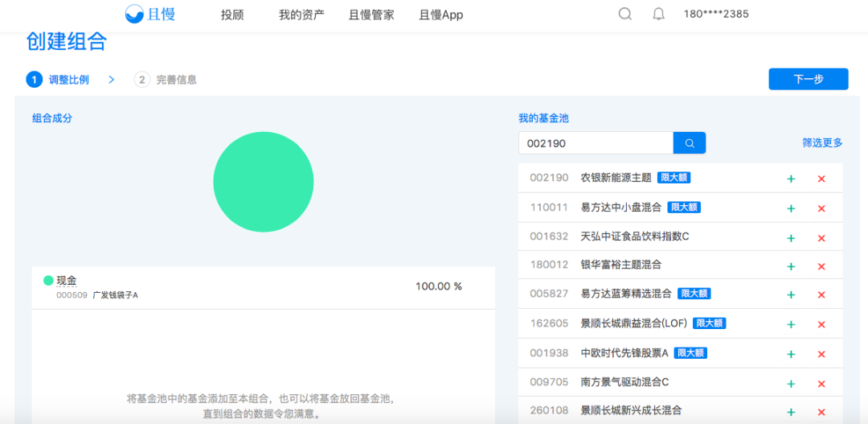
Task: Remove 易方达中小盘混合 with red X
Action: (821, 208)
